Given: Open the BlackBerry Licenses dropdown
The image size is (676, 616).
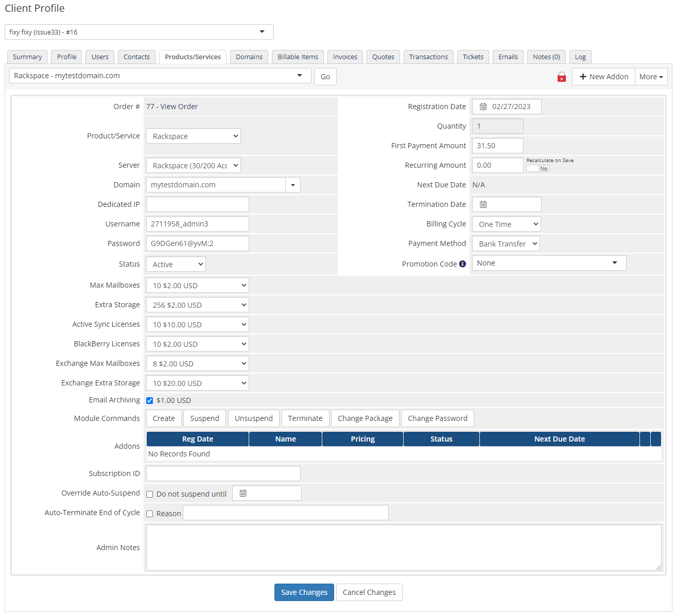Looking at the screenshot, I should point(198,344).
